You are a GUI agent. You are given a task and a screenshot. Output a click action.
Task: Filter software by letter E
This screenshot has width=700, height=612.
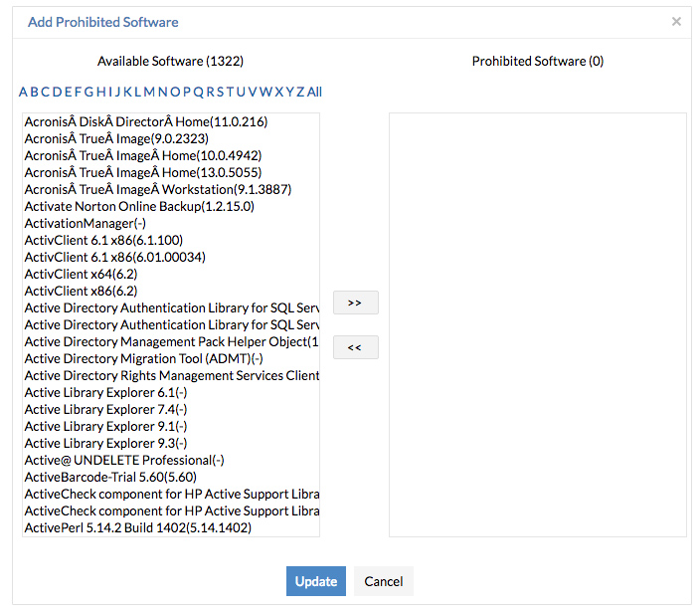pyautogui.click(x=69, y=92)
